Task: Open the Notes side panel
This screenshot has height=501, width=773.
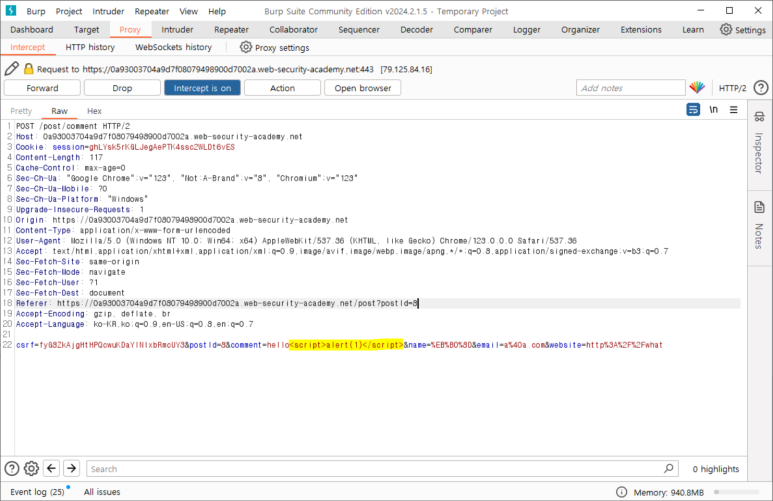Action: click(759, 225)
